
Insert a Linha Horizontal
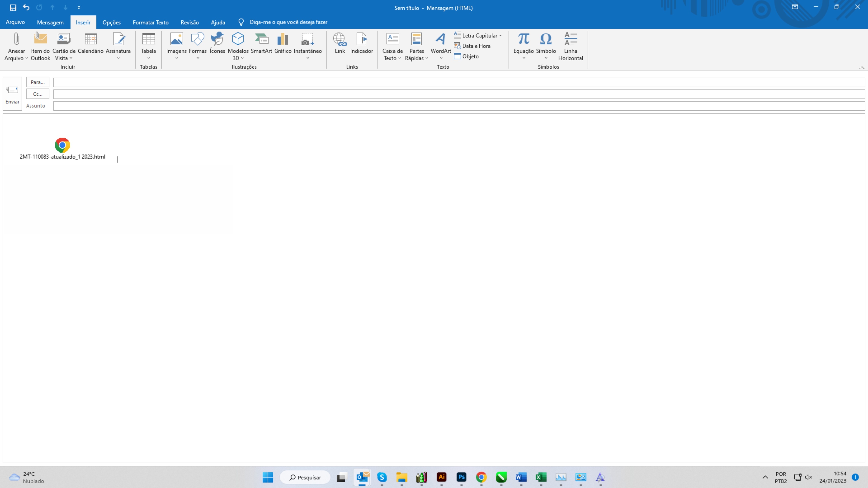coord(570,47)
